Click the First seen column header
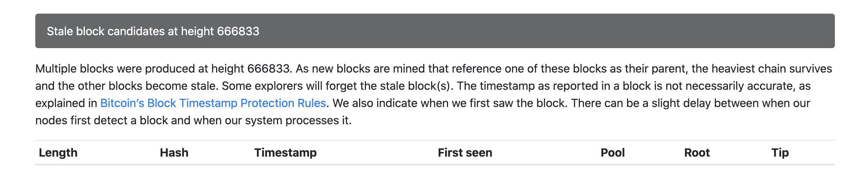868x176 pixels. click(x=465, y=153)
